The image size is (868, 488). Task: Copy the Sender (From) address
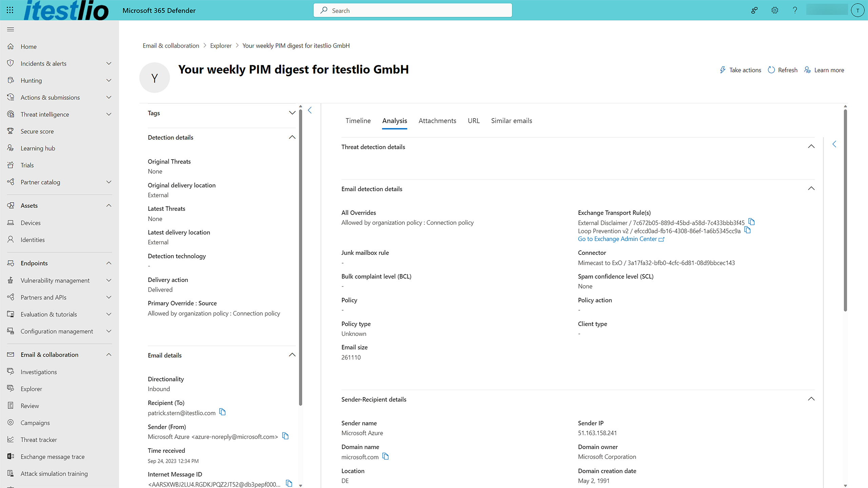(x=285, y=436)
